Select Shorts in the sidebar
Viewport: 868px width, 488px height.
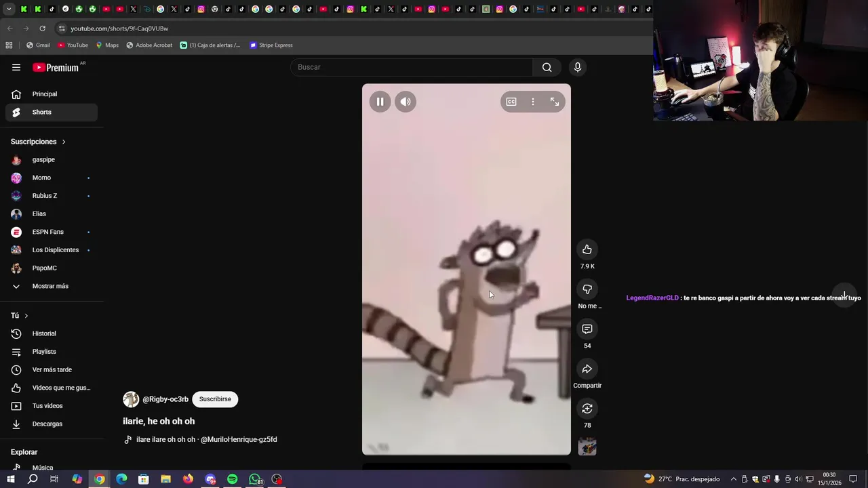[52, 112]
